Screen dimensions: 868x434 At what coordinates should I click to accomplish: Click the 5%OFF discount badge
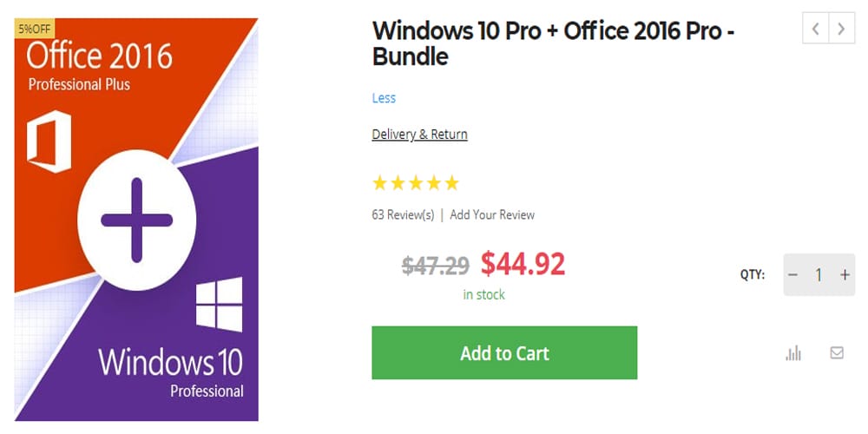[x=36, y=27]
